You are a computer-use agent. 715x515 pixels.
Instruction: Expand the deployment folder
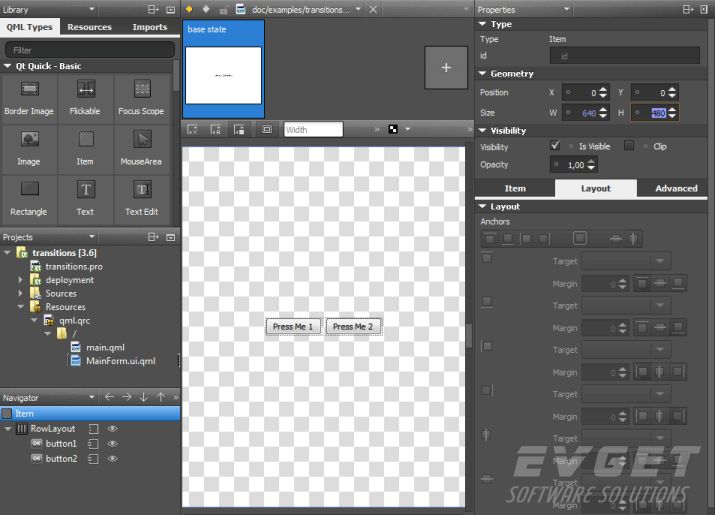pos(20,280)
